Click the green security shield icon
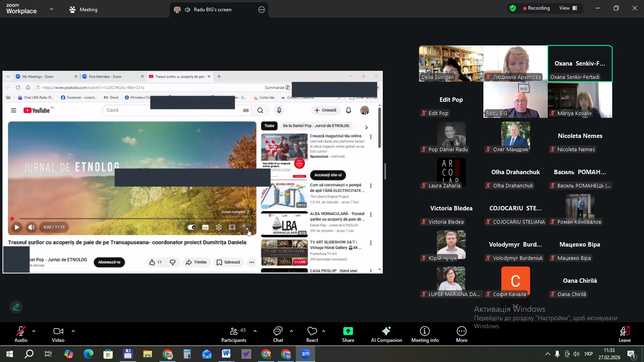 pos(512,8)
